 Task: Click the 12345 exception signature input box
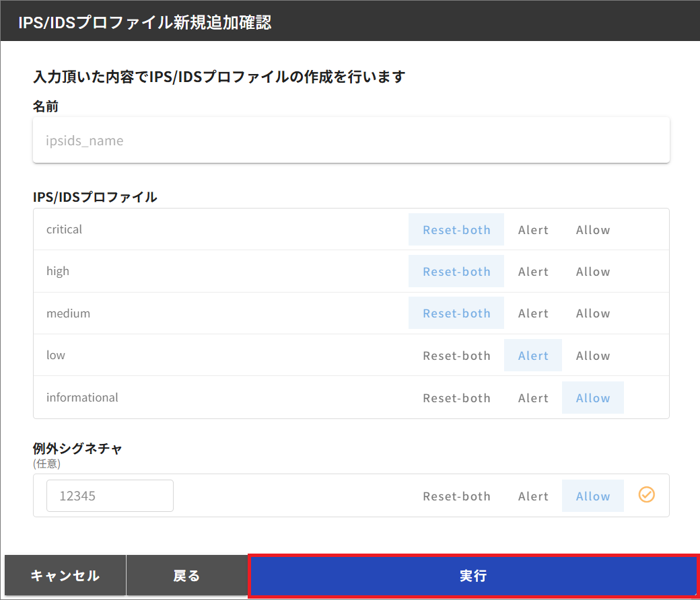tap(110, 495)
